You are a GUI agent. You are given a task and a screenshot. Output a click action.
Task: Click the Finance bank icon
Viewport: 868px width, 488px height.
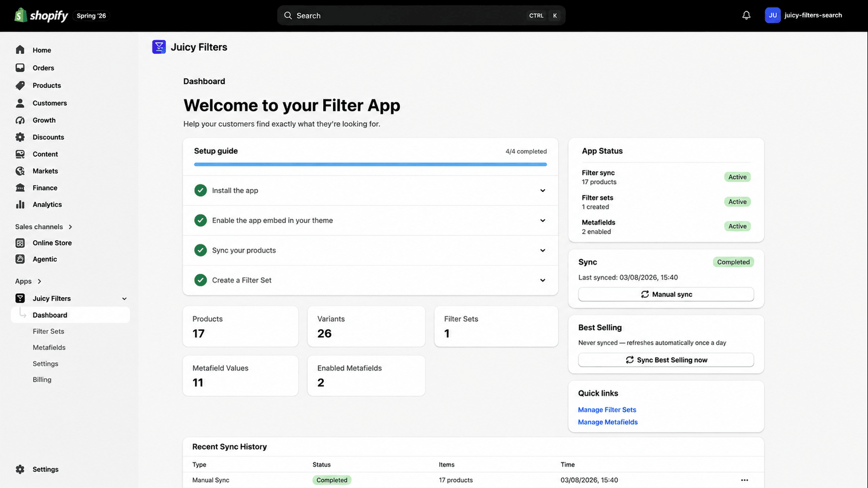pos(20,188)
